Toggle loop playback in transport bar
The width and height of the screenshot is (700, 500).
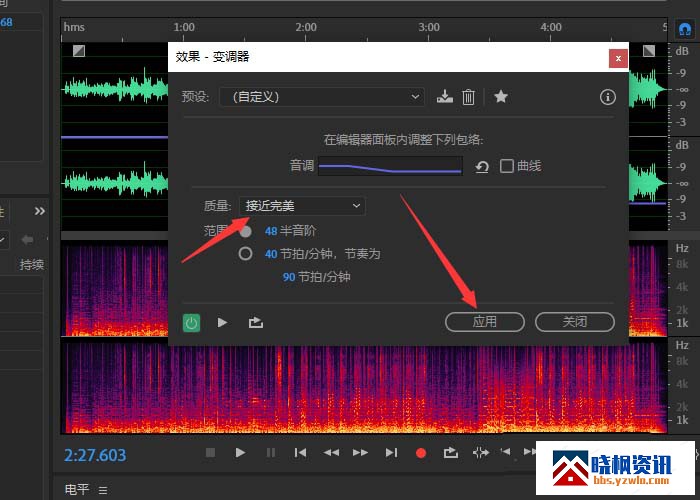451,453
